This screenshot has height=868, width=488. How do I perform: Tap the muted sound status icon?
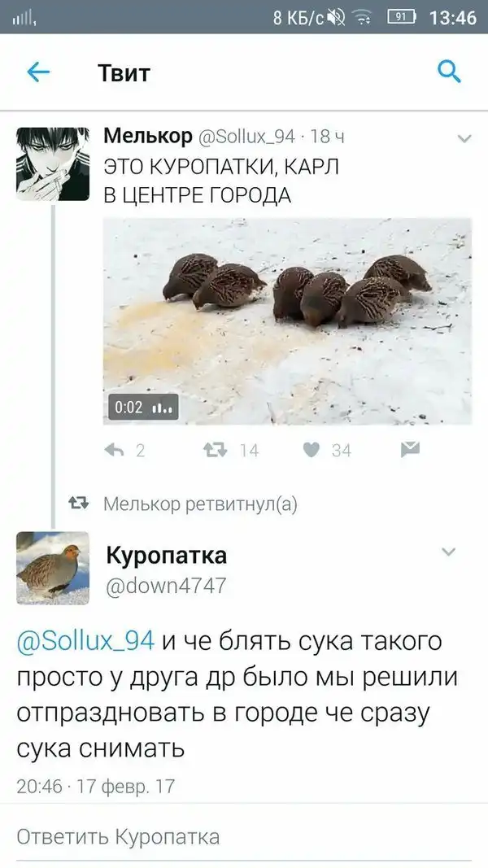point(335,18)
